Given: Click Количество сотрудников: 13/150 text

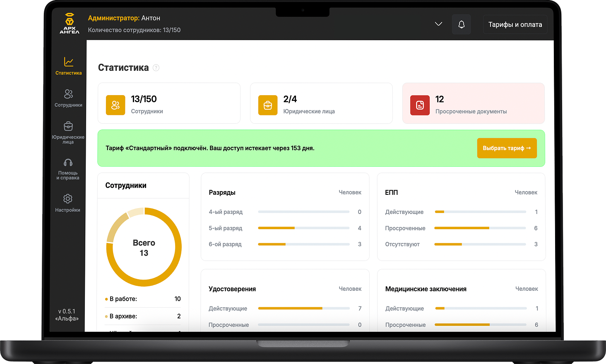Looking at the screenshot, I should 134,30.
